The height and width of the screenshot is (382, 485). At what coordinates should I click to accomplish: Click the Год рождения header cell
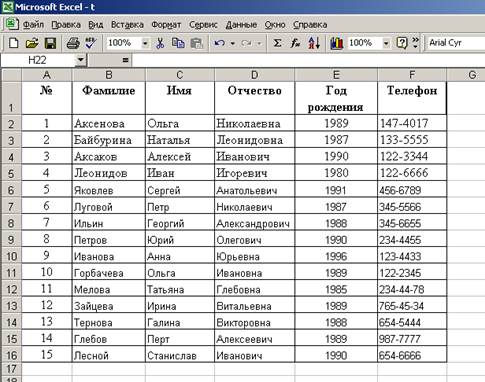tap(336, 99)
